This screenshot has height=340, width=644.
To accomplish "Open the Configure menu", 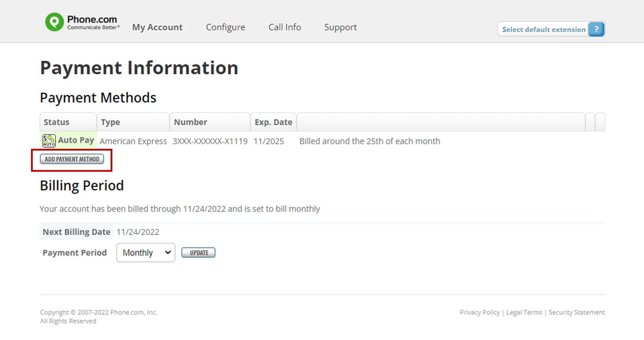I will (225, 27).
